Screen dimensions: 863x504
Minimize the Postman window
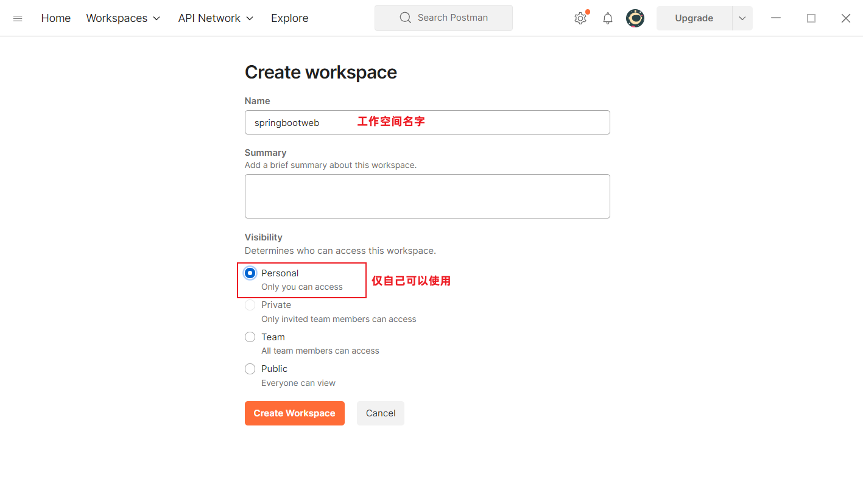[776, 18]
